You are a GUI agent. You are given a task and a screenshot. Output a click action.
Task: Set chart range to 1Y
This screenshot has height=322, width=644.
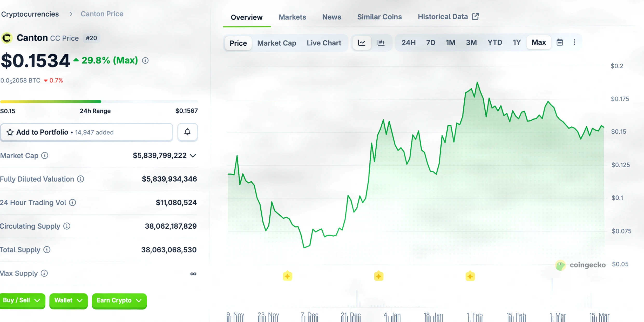[x=517, y=43]
